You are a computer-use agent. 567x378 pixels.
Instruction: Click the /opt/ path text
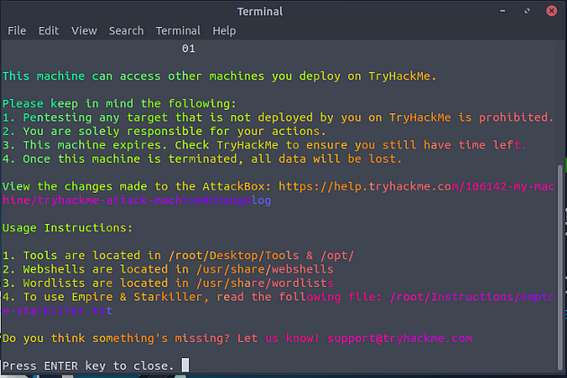(337, 255)
